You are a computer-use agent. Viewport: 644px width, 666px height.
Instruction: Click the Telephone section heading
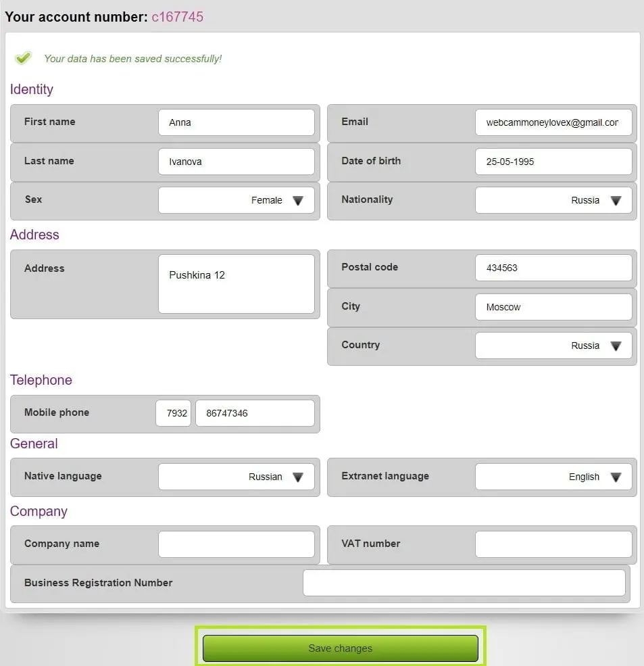[x=41, y=380]
